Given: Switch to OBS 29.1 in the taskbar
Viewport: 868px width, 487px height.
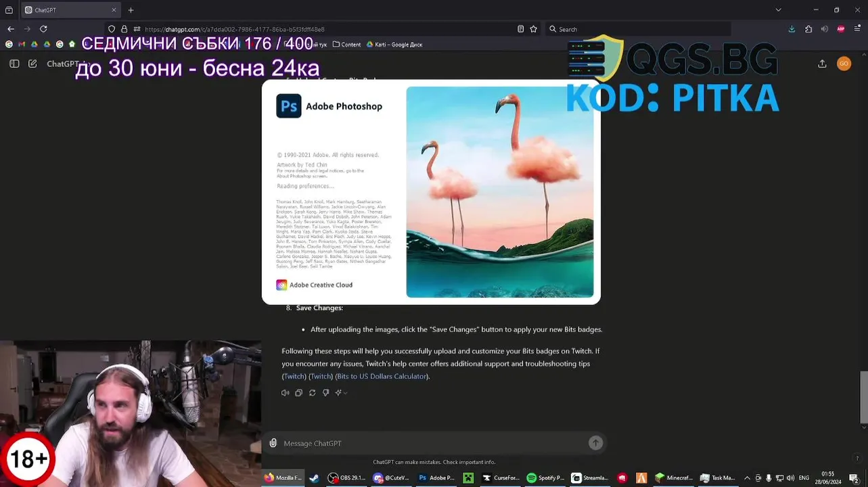Looking at the screenshot, I should point(346,478).
